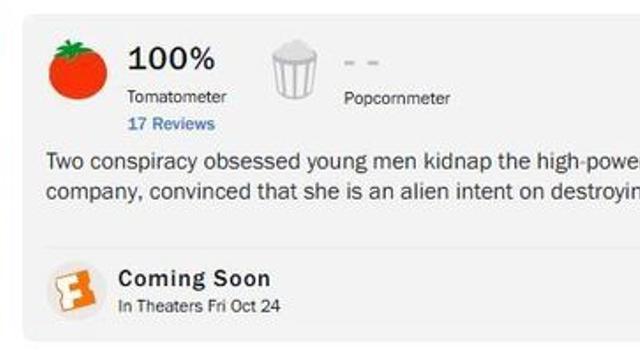The height and width of the screenshot is (360, 640).
Task: Open the 17 Reviews link
Action: (171, 124)
